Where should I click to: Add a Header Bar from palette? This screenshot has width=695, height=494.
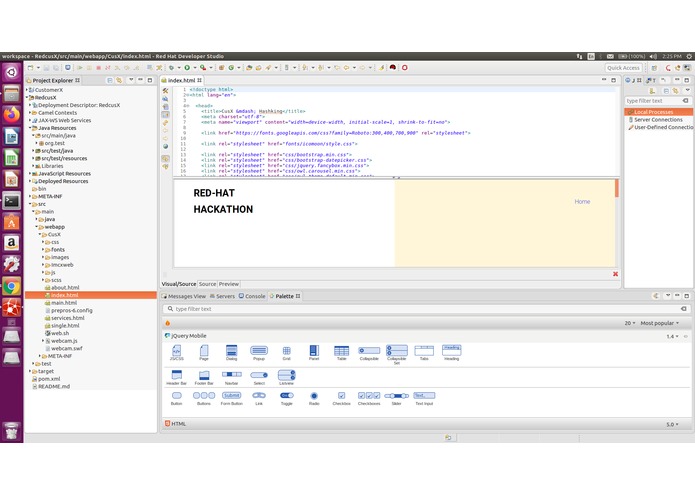(176, 377)
